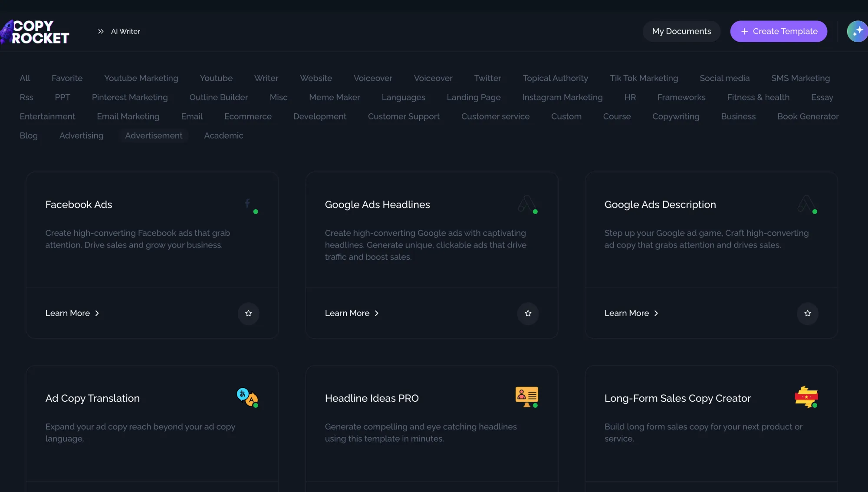Open the sparkle AI assistant icon
Image resolution: width=868 pixels, height=492 pixels.
(857, 31)
